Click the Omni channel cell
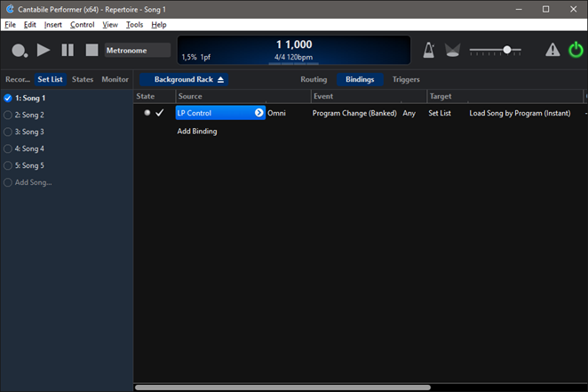The image size is (588, 392). pyautogui.click(x=276, y=113)
